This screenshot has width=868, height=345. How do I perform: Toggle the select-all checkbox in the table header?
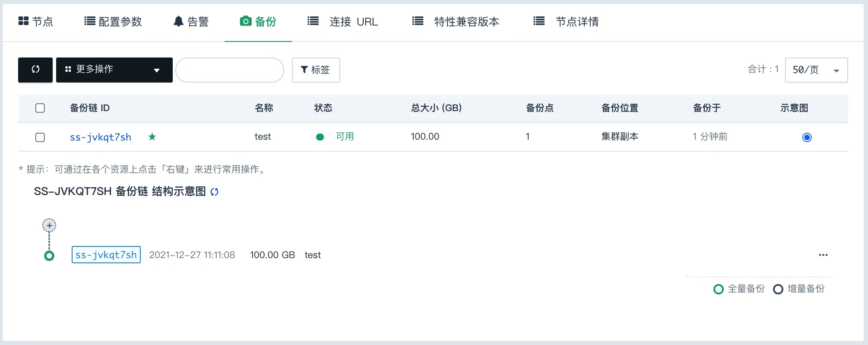[x=40, y=108]
